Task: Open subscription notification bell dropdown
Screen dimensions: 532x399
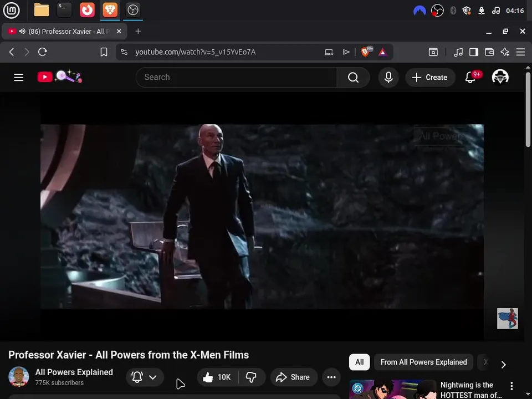Action: tap(145, 377)
